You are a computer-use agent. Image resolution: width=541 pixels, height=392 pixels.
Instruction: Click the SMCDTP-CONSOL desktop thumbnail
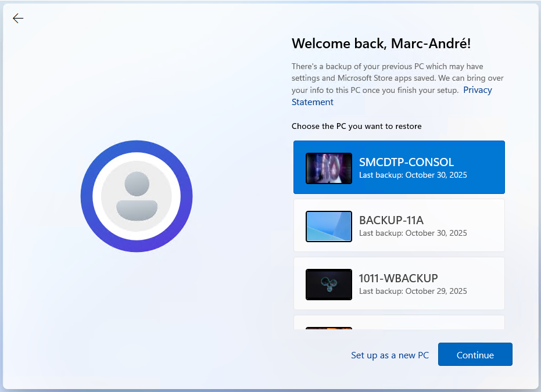point(329,168)
